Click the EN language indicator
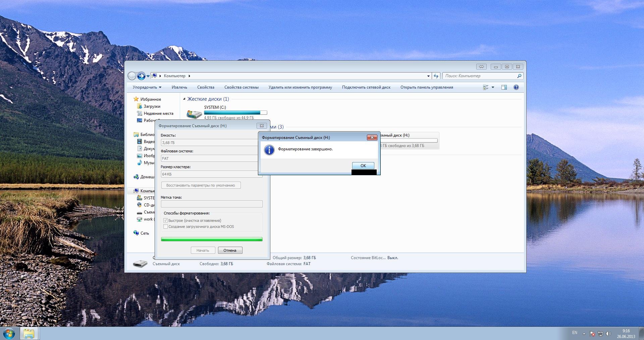The image size is (644, 340). pos(575,333)
